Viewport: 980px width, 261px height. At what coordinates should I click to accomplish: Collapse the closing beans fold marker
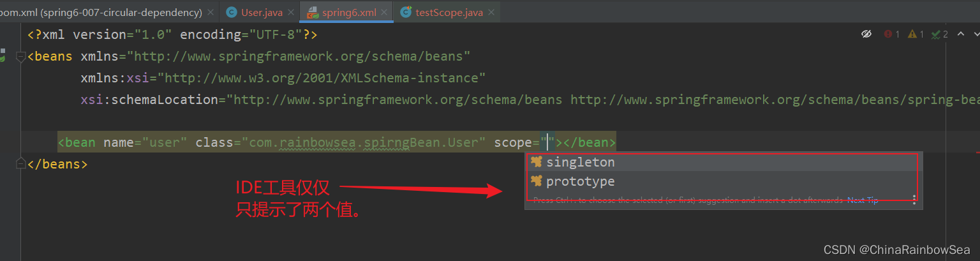click(20, 163)
